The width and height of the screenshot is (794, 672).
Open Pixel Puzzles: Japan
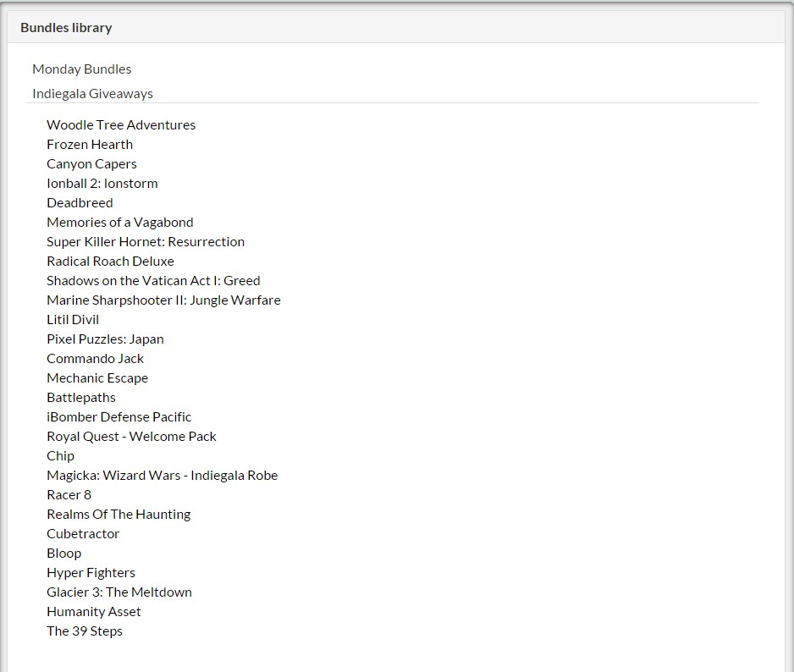[105, 339]
